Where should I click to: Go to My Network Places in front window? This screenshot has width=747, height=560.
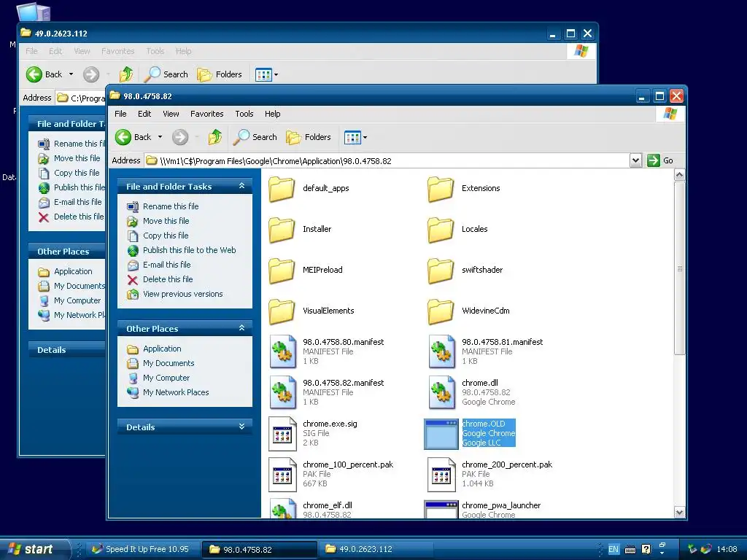176,392
